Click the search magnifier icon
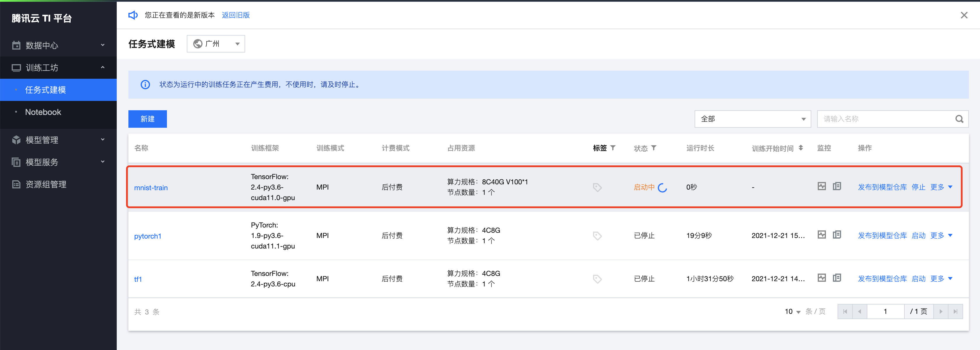 point(959,119)
